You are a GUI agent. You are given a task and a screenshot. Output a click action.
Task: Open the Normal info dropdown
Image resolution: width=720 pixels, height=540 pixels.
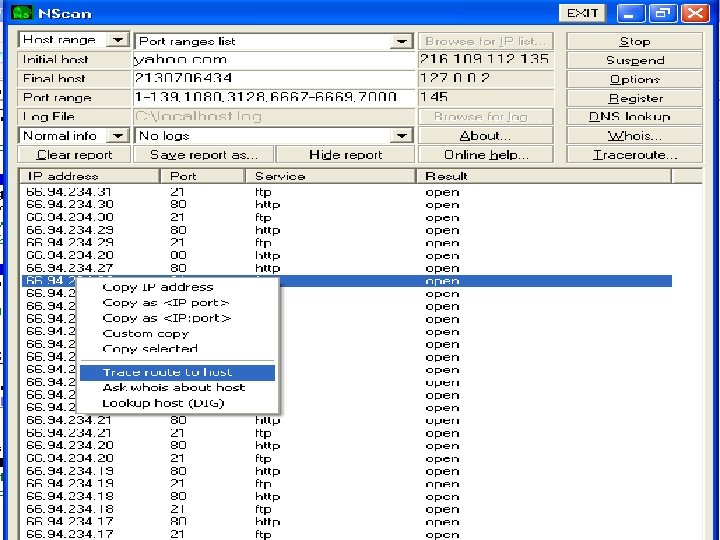[118, 135]
